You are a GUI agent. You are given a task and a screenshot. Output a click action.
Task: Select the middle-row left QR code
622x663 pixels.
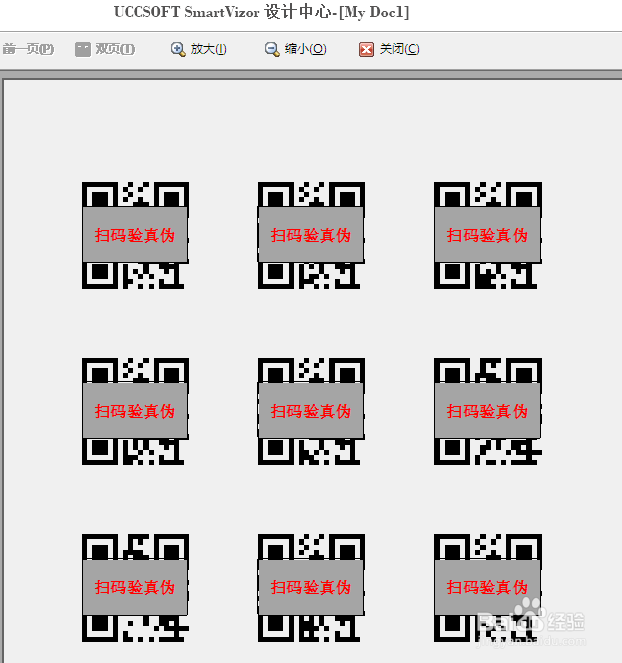[135, 411]
